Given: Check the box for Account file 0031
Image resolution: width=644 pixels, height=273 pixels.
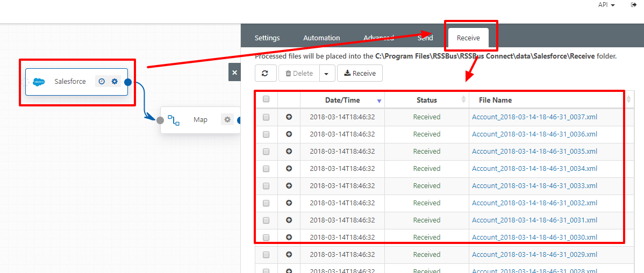Looking at the screenshot, I should tap(266, 220).
